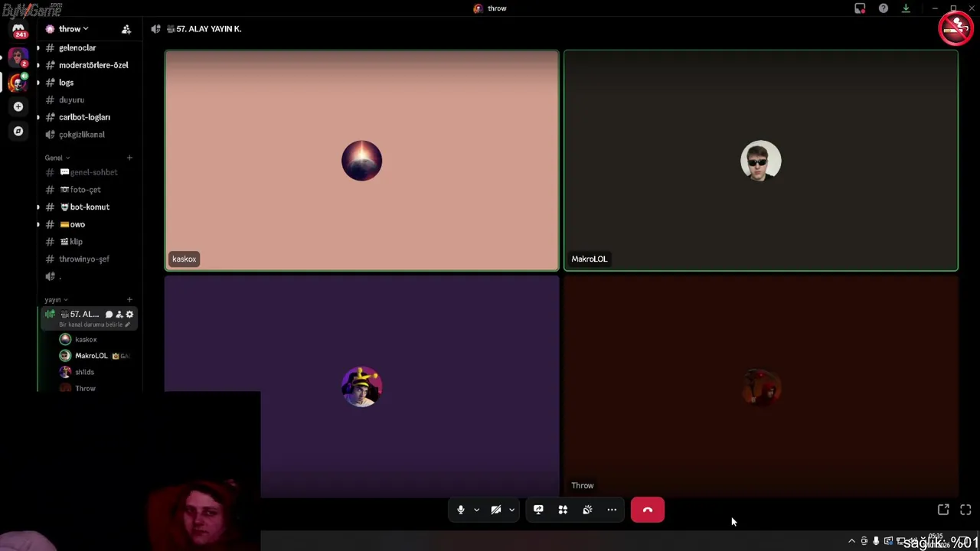Open the help question mark icon
Viewport: 980px width, 551px height.
tap(884, 8)
